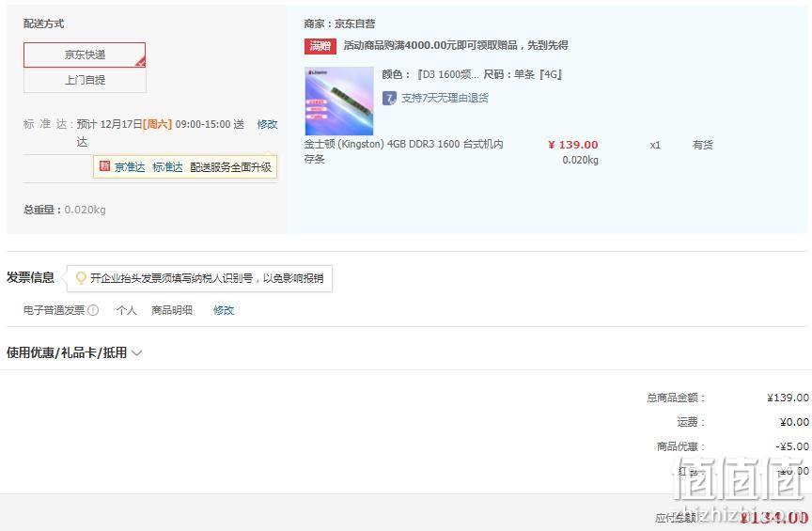Select 京东快递 delivery option
The width and height of the screenshot is (812, 531).
[x=85, y=55]
